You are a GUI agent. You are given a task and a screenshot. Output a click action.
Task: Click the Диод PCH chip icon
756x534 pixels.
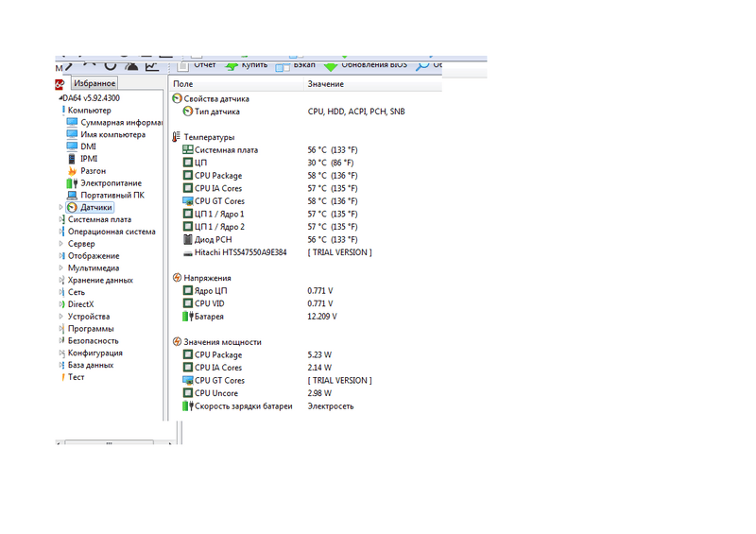coord(187,240)
